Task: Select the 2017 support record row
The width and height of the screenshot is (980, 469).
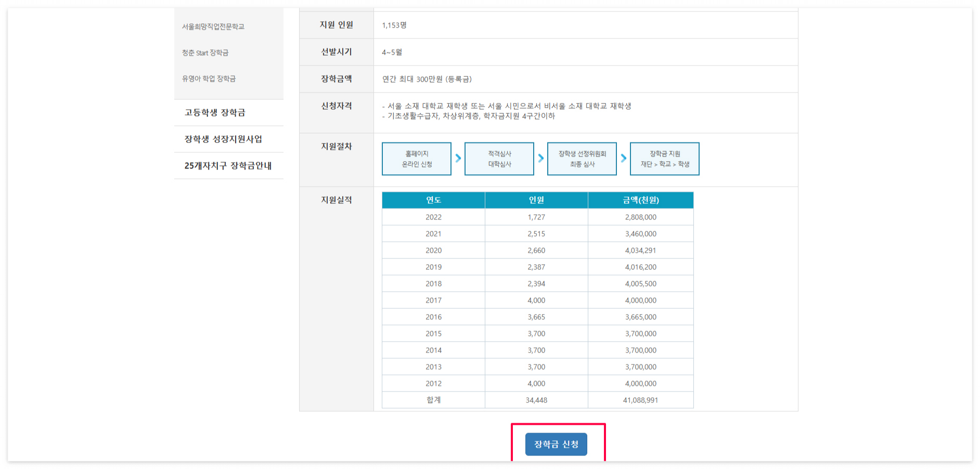Action: pos(536,300)
